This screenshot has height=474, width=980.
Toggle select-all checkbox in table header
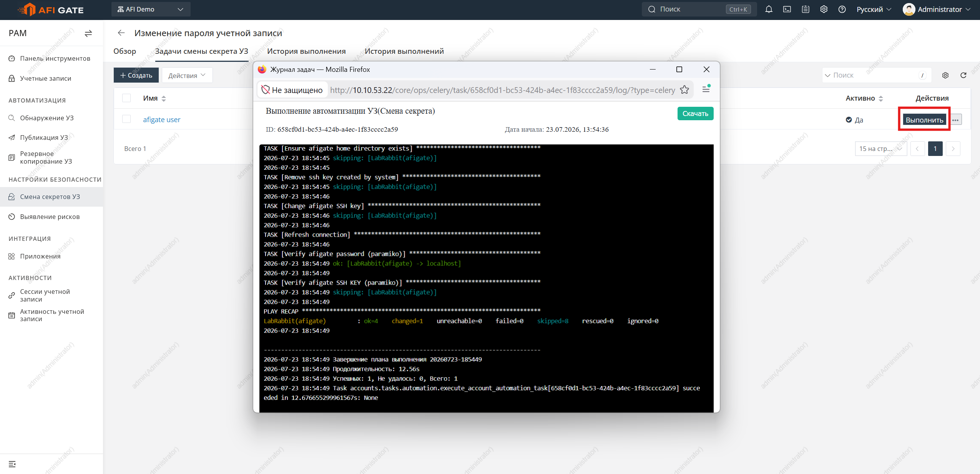coord(126,98)
